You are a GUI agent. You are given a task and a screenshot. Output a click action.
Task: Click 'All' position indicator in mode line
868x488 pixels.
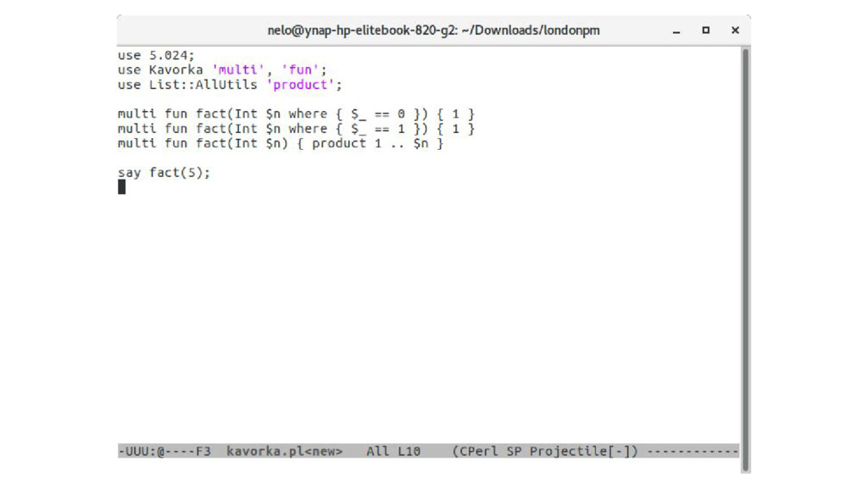tap(377, 452)
